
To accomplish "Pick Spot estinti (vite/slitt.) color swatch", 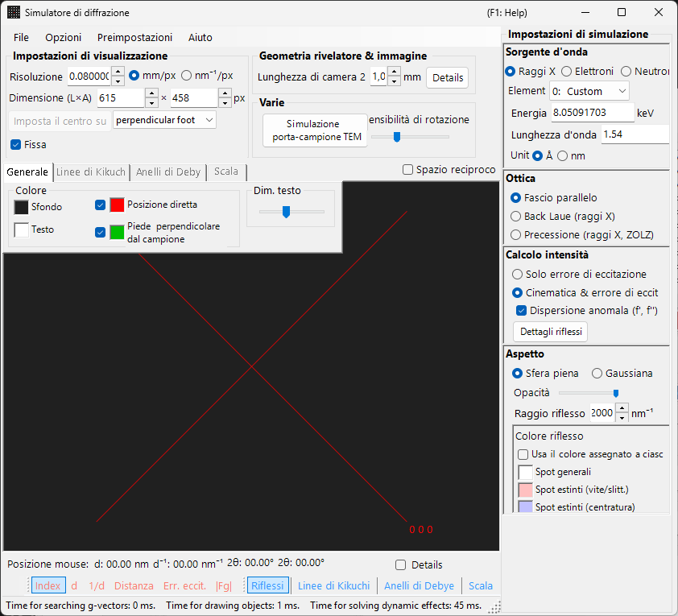I will 525,490.
